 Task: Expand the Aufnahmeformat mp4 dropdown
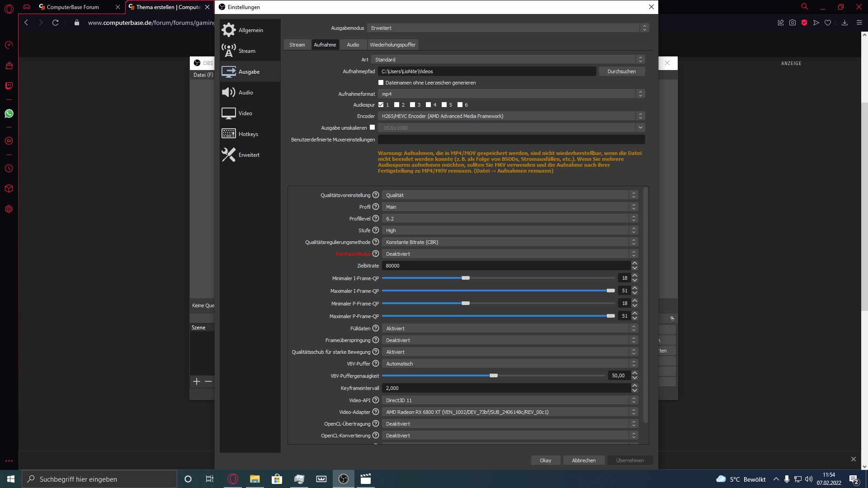[x=511, y=94]
